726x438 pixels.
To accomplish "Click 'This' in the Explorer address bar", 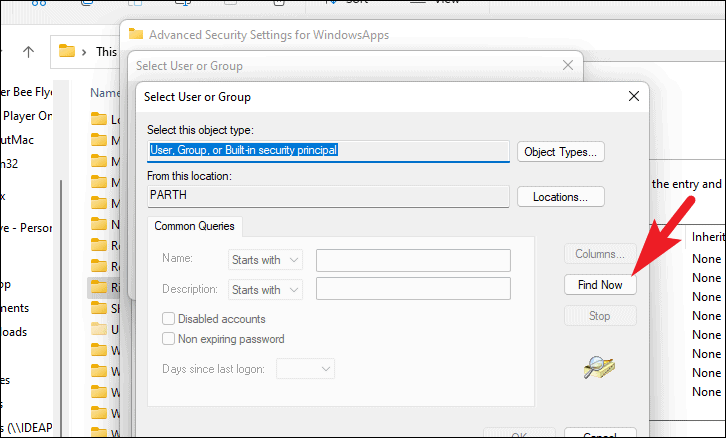I will [106, 52].
